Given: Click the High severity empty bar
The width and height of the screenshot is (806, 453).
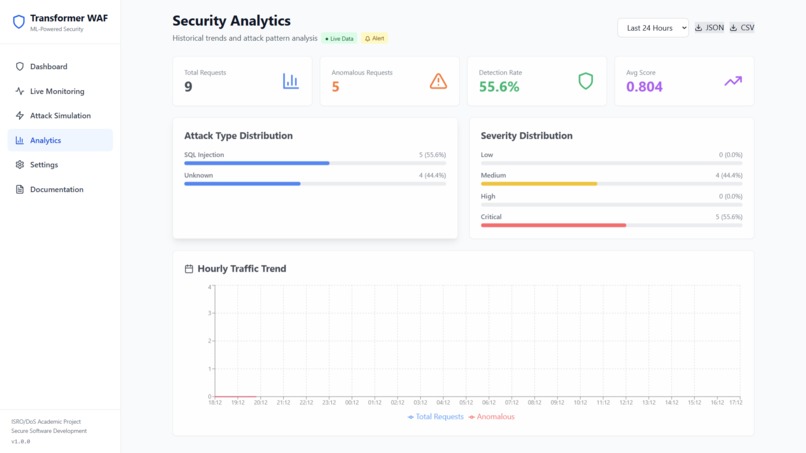Looking at the screenshot, I should pos(611,205).
